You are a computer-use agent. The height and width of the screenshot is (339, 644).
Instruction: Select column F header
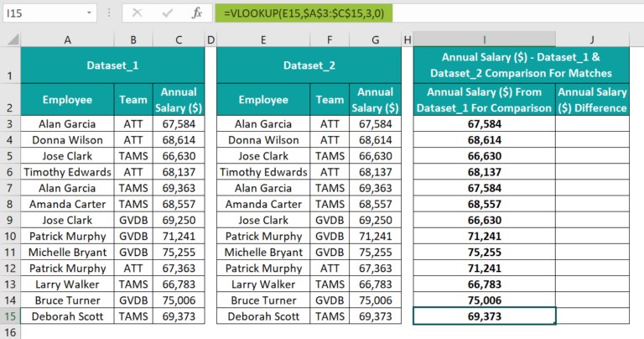(x=330, y=40)
